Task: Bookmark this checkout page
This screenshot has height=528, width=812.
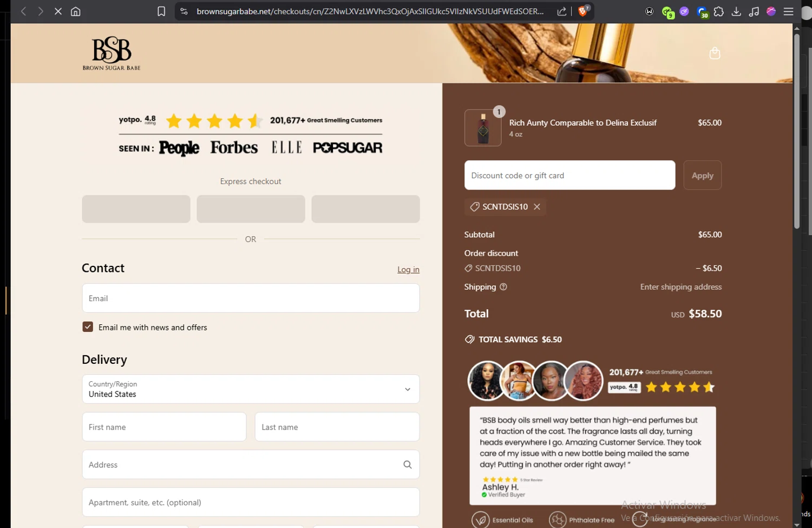Action: point(161,11)
